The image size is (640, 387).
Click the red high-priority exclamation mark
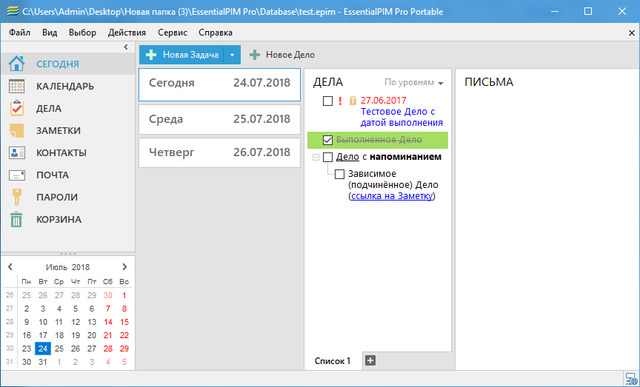(x=340, y=100)
